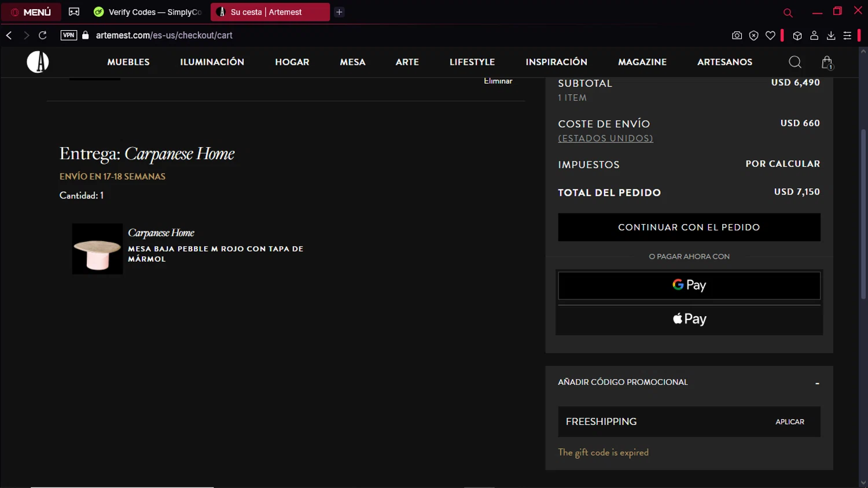This screenshot has width=868, height=488.
Task: Select the Su cesta Artemest tab
Action: tap(270, 12)
